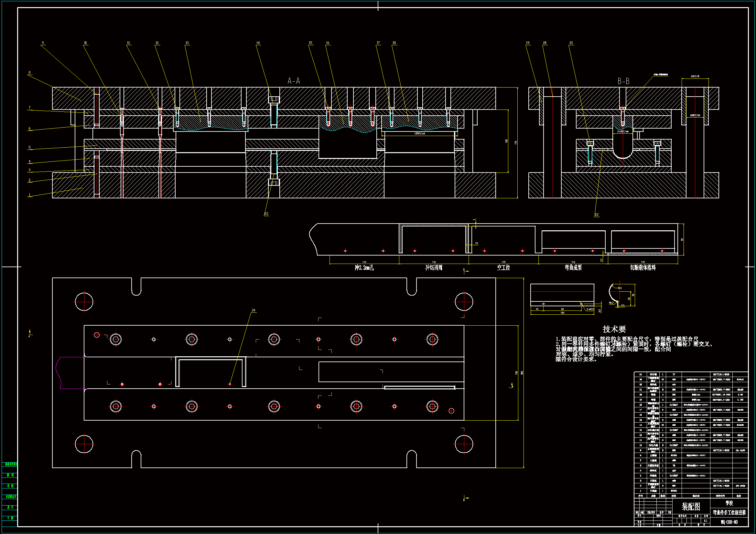Select the 冲2.2mm孔 station label
This screenshot has width=756, height=534.
364,268
